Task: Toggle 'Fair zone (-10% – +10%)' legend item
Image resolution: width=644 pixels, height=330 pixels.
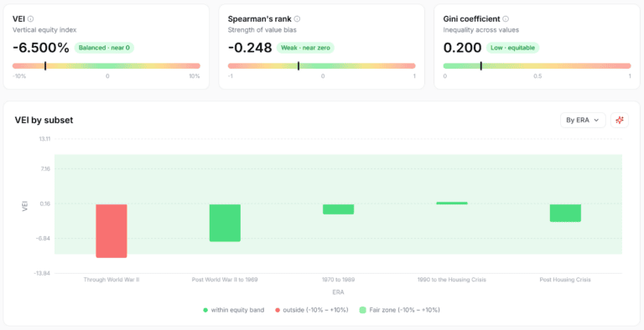Action: [399, 310]
